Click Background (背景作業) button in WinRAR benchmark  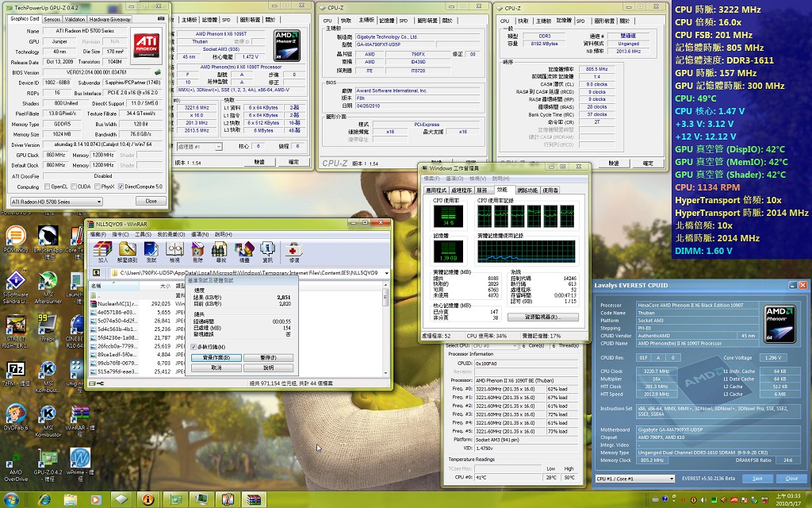216,358
